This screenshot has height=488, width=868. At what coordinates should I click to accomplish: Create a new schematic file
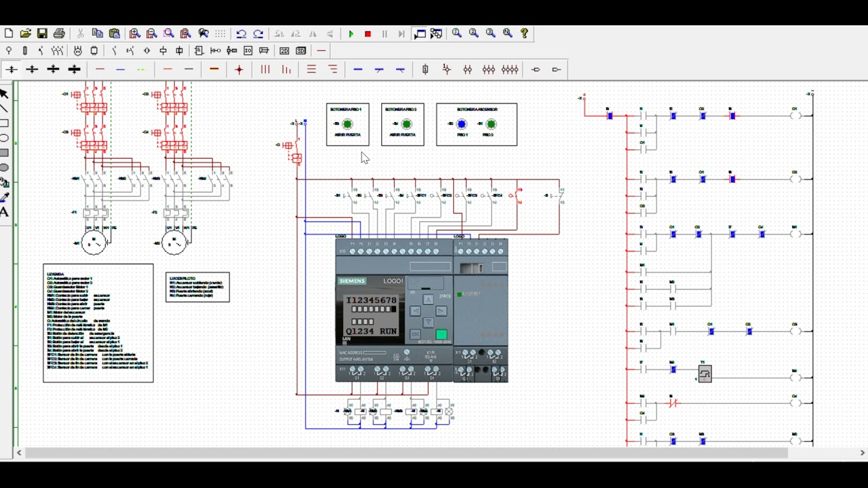9,33
